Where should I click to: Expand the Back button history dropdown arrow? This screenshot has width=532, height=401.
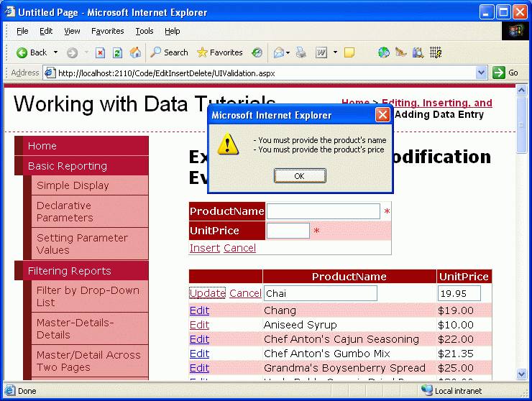(x=55, y=52)
